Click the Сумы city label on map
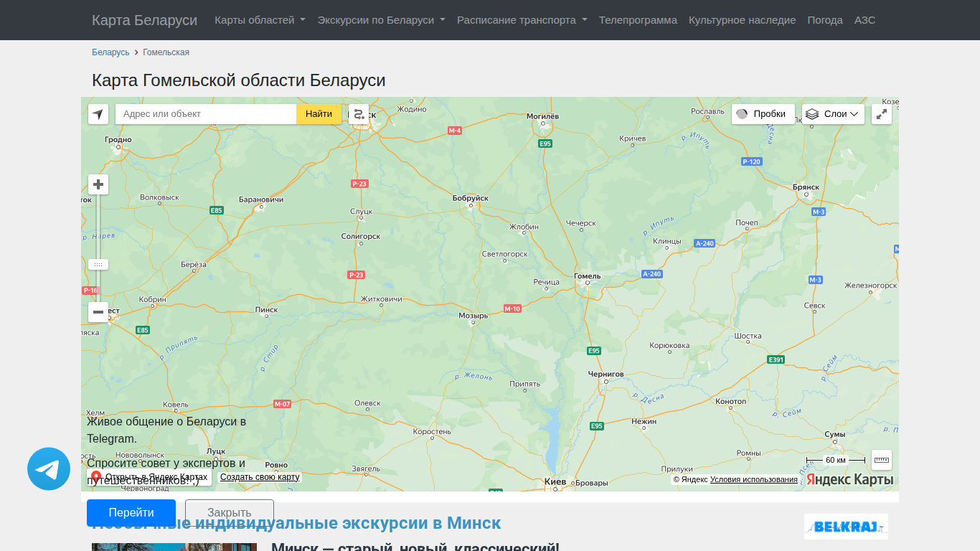 (x=835, y=435)
